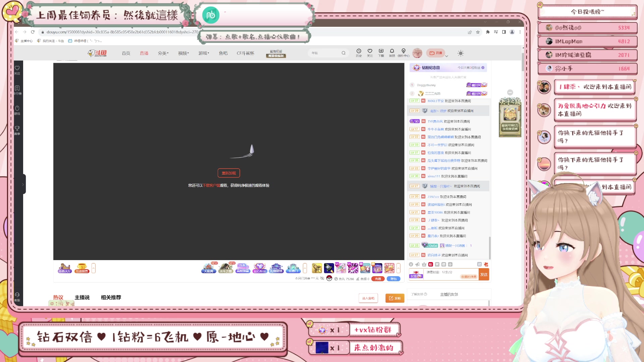Screen dimensions: 644x362
Task: Open the 任意门 icon
Action: 293,268
